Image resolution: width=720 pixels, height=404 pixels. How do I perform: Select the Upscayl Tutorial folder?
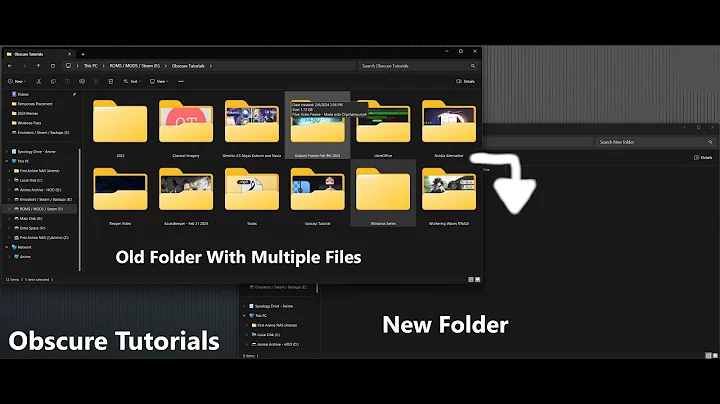point(317,193)
